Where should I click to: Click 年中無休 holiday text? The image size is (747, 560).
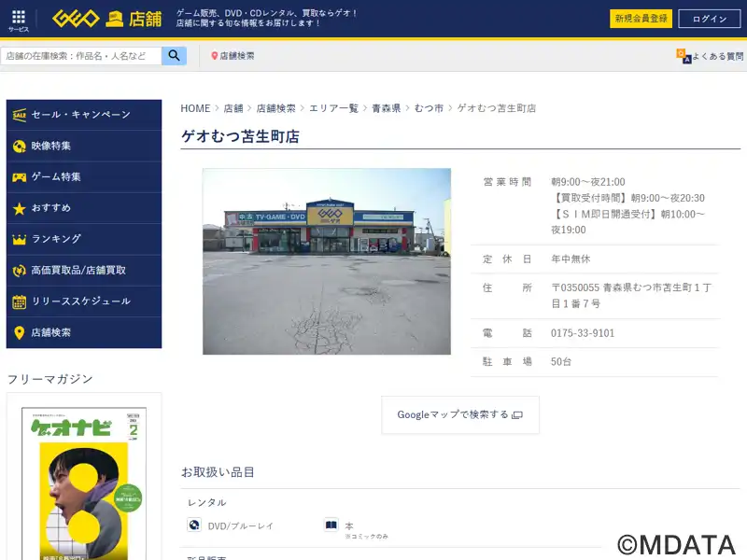[x=571, y=259]
